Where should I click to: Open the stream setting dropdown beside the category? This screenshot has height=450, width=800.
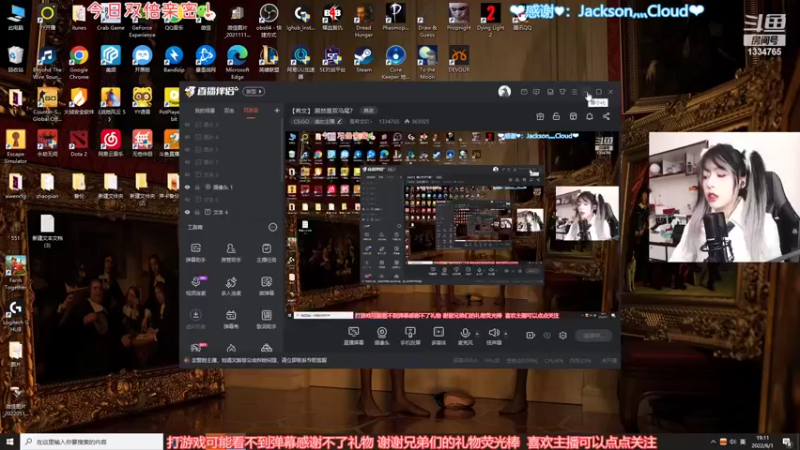coord(360,121)
